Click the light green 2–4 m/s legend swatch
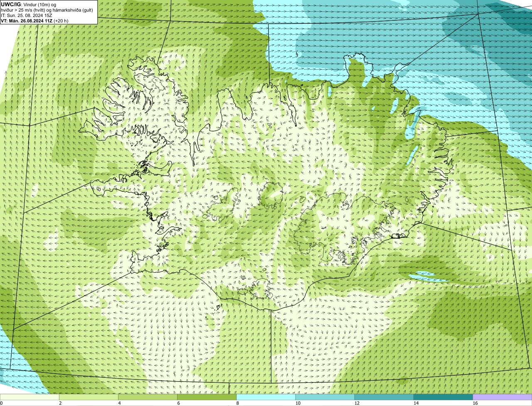This screenshot has height=406, width=532. coord(89,397)
